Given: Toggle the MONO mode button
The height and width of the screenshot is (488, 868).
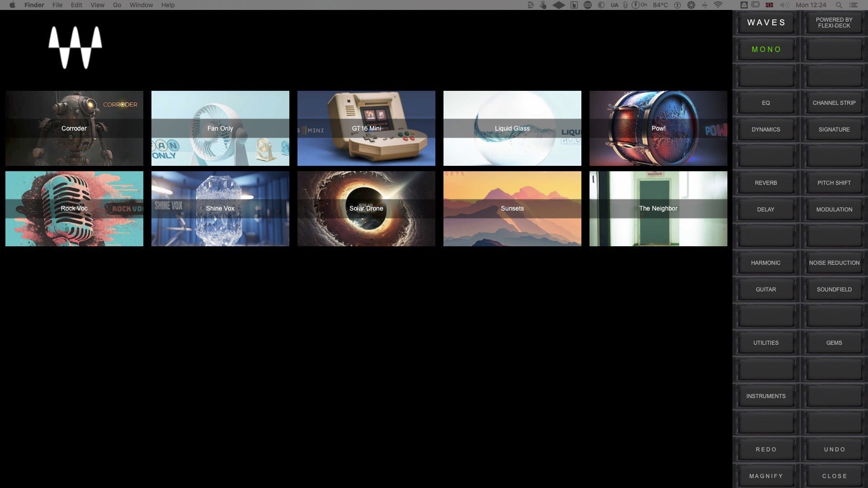Looking at the screenshot, I should point(766,49).
